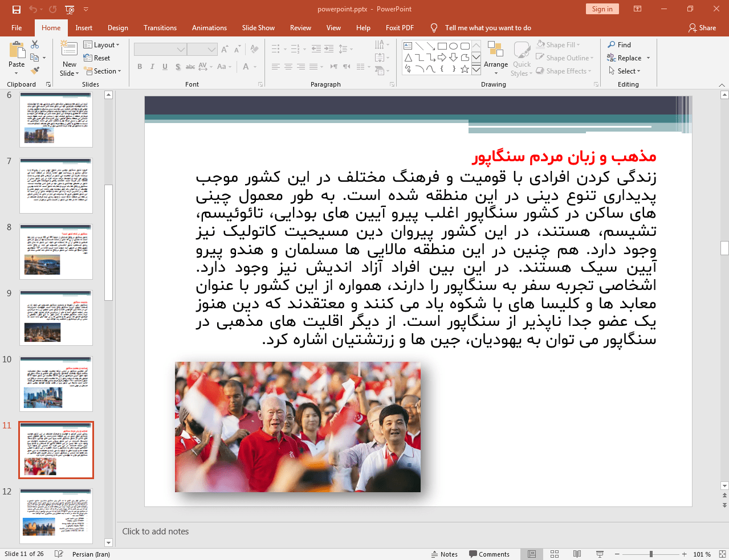Pick the rectangle shape in the gallery
The height and width of the screenshot is (560, 729).
point(442,46)
